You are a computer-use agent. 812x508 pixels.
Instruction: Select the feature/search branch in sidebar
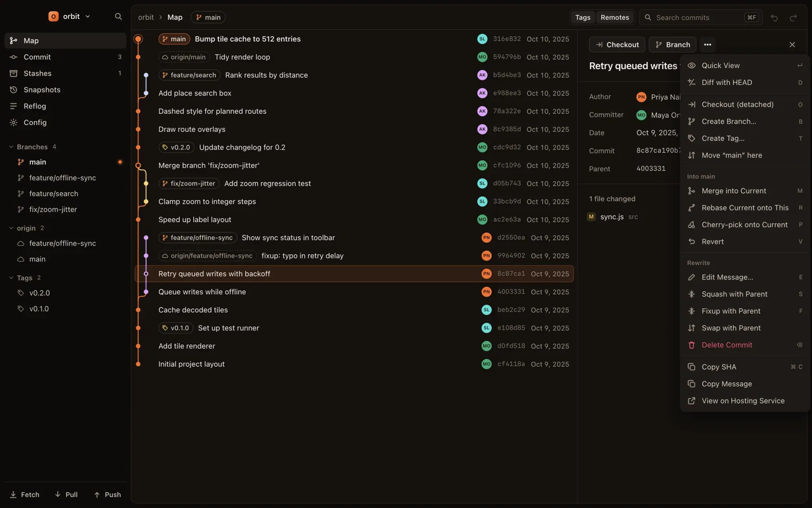point(65,194)
